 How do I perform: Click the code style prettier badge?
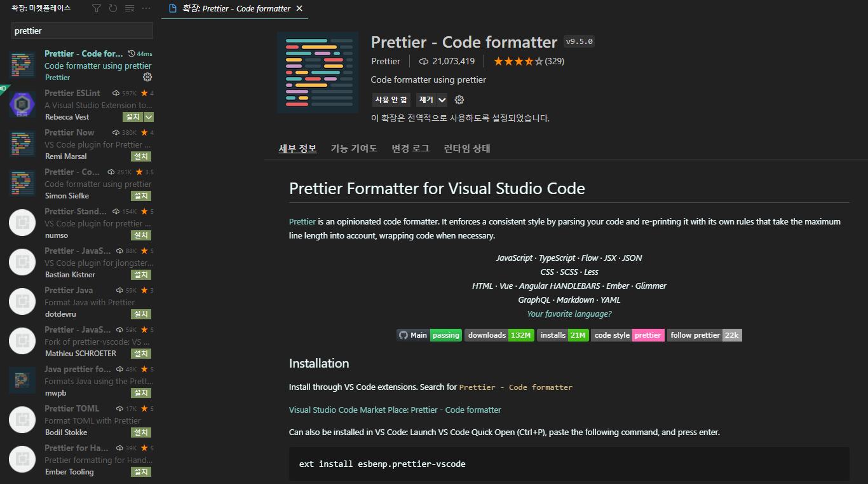pos(628,335)
